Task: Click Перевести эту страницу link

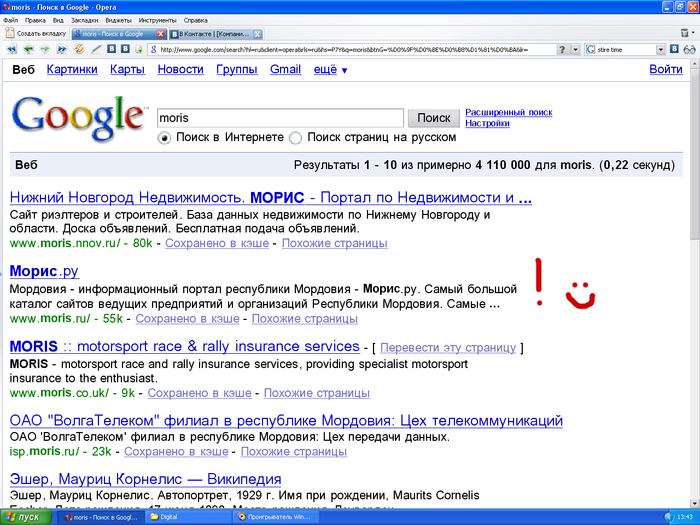Action: coord(448,348)
